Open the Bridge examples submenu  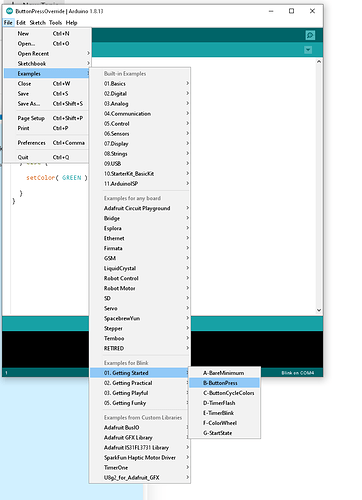(x=140, y=218)
